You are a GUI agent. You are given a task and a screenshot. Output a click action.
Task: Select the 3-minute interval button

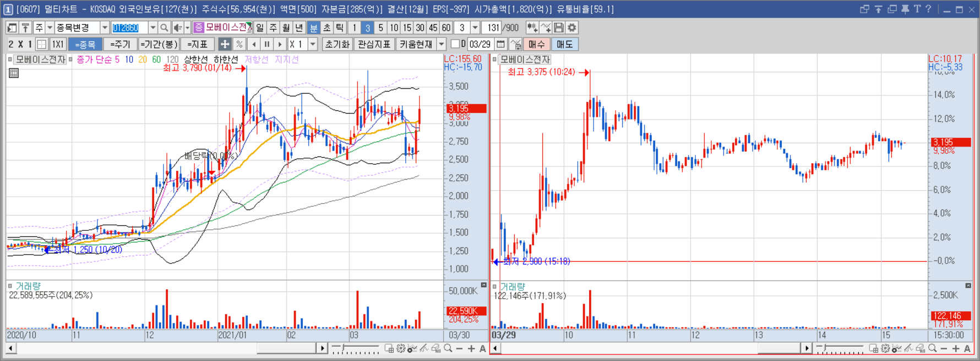coord(367,28)
